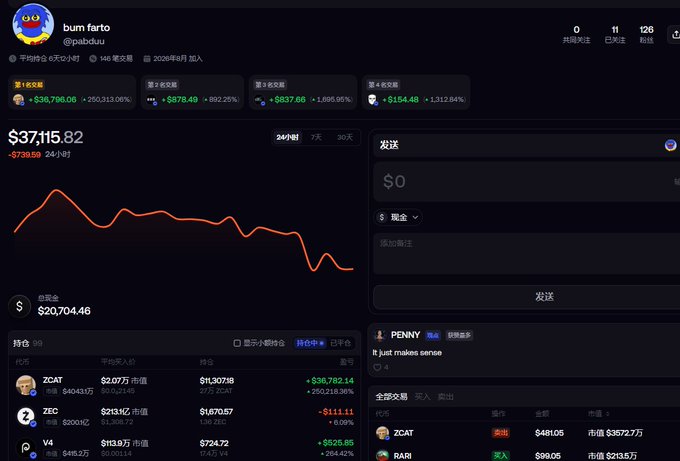Click ZEC loss -$111.11 value
This screenshot has width=680, height=461.
tap(336, 412)
